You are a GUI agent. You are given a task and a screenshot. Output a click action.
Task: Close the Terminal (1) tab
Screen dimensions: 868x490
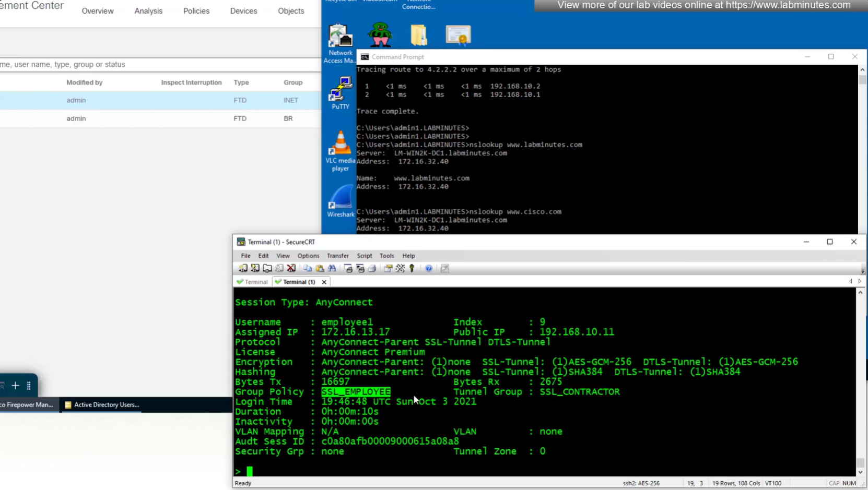pos(324,282)
